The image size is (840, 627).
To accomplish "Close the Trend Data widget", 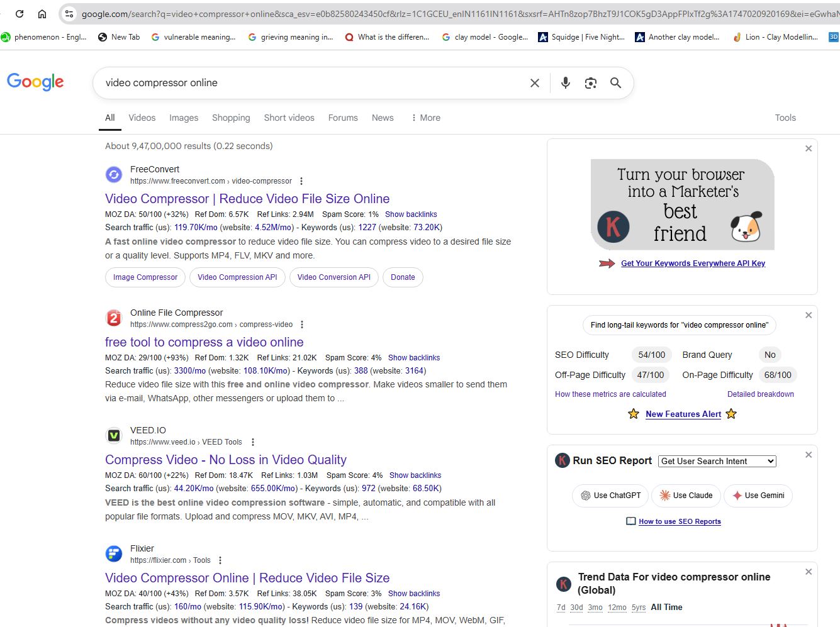I will tap(809, 572).
